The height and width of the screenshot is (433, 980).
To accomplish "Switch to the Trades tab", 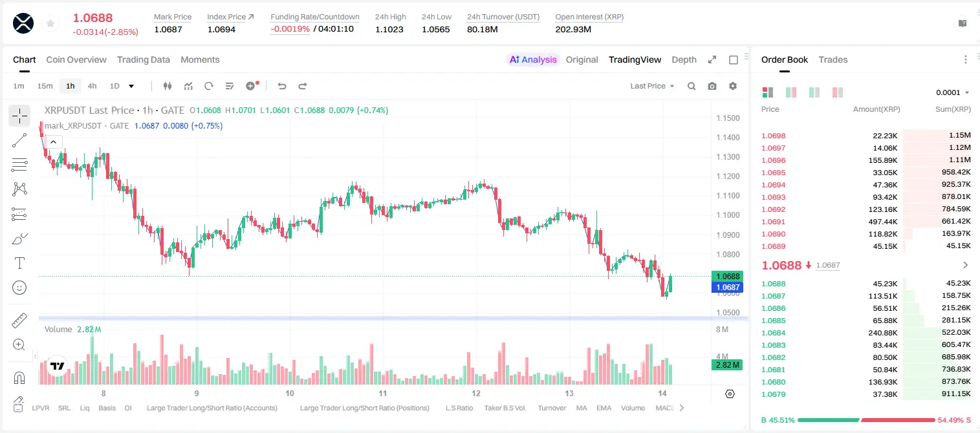I will coord(833,59).
